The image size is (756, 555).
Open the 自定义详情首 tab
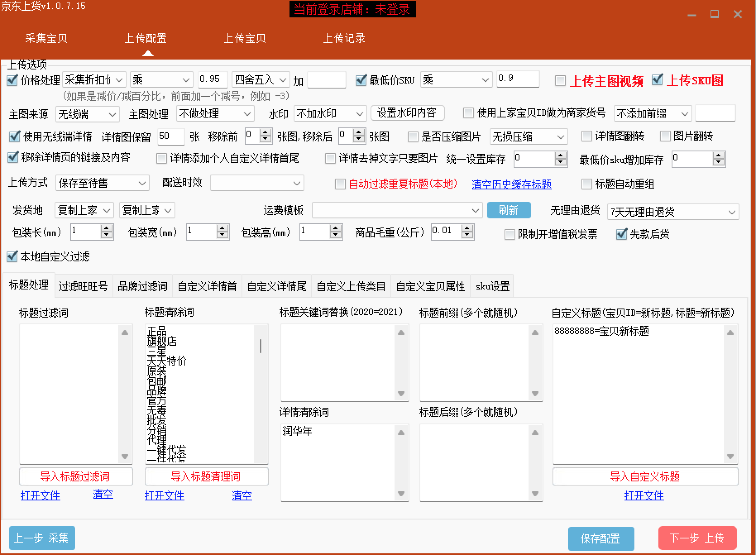(207, 286)
